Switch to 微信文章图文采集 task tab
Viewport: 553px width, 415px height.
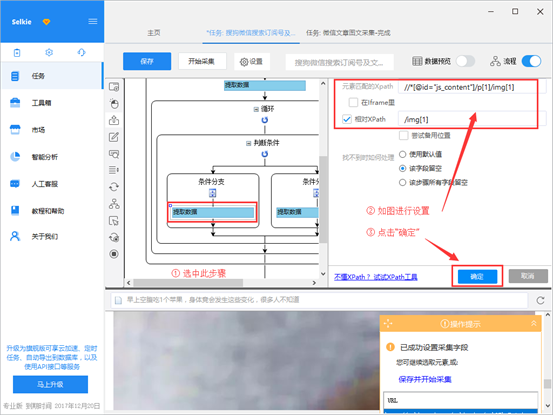tap(348, 33)
